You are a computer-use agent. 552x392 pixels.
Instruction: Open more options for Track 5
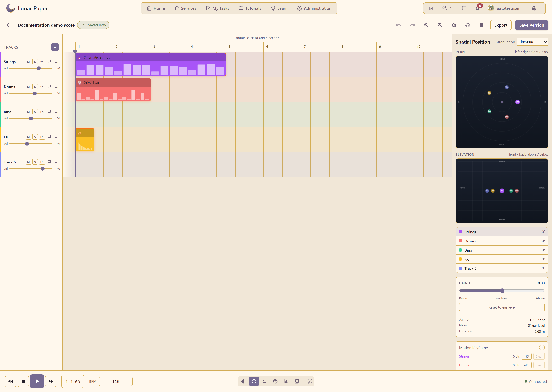(x=57, y=162)
